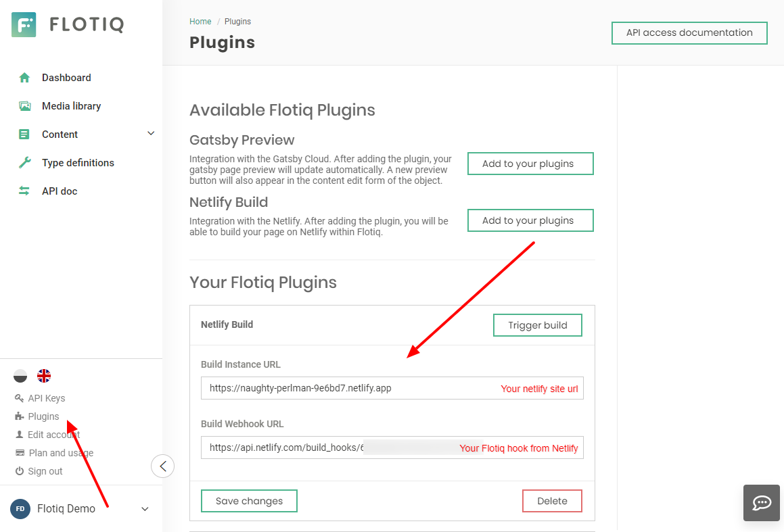Click the API doc arrows icon

(x=24, y=191)
